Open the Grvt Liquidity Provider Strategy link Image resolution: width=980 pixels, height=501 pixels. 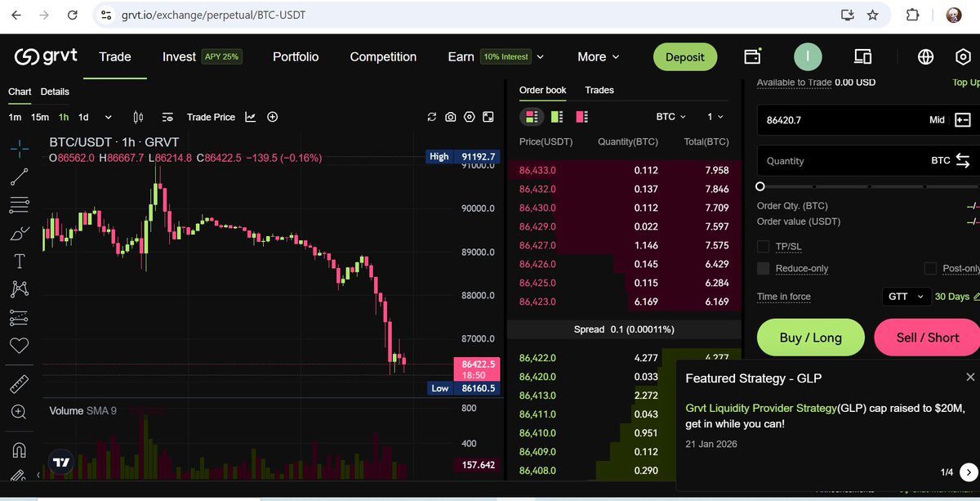(x=761, y=407)
